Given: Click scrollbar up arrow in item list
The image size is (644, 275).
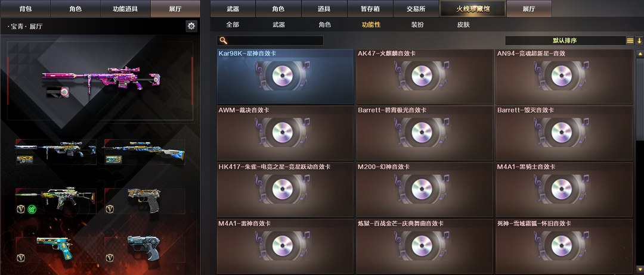Looking at the screenshot, I should tap(639, 54).
